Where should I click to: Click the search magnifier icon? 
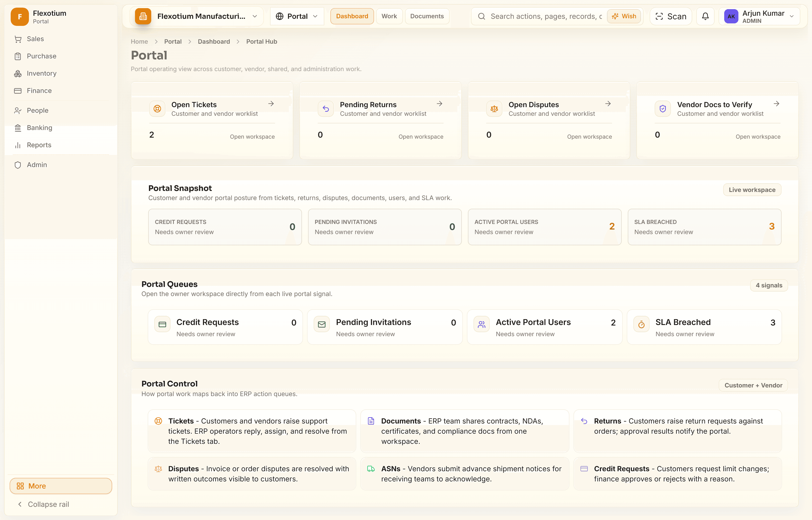coord(481,16)
